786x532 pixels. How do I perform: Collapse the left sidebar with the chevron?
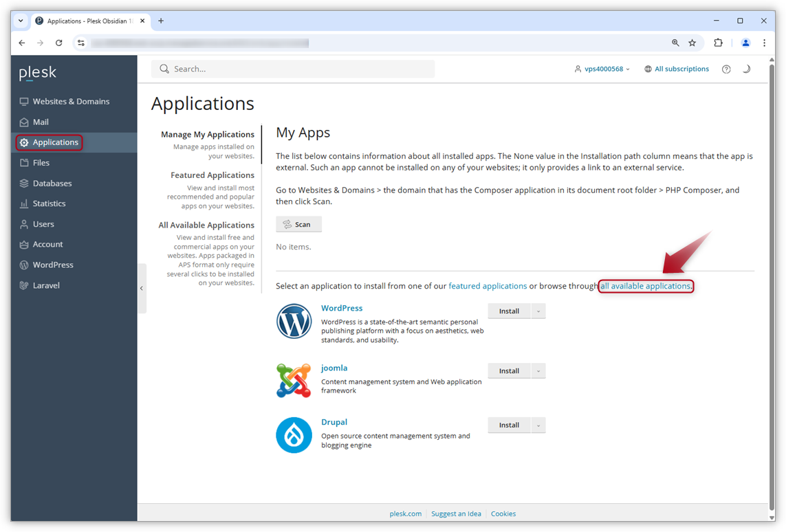(141, 288)
